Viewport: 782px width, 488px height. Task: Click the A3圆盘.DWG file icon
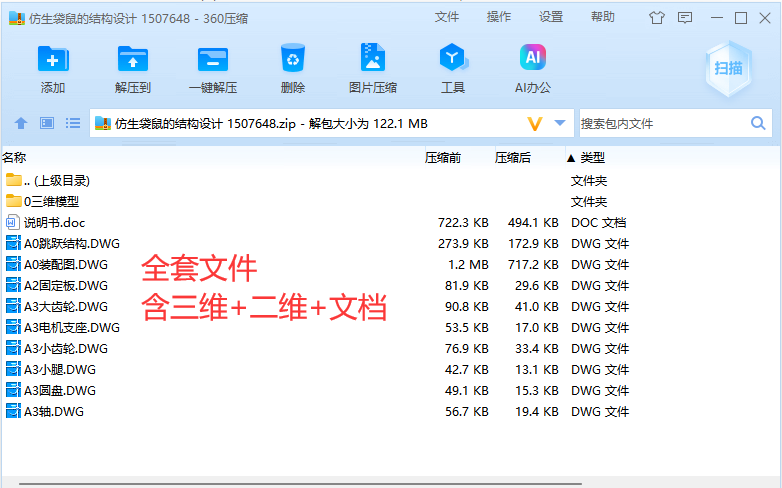[x=13, y=390]
